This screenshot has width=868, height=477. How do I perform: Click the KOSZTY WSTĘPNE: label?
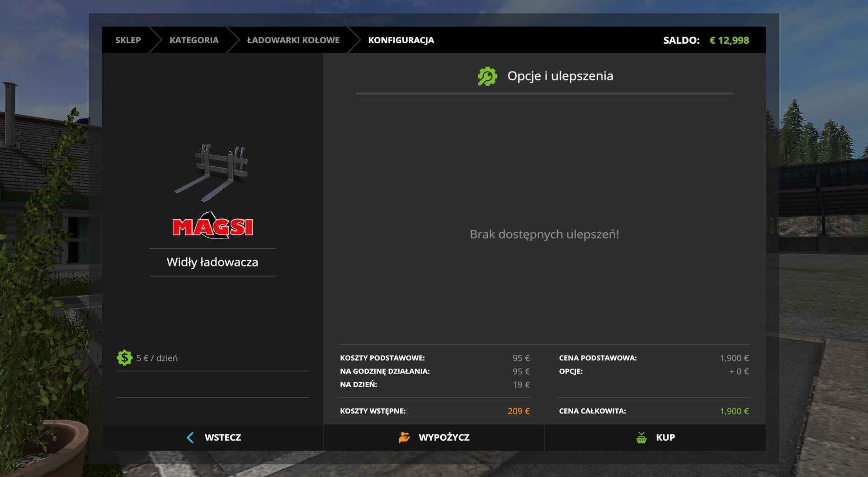coord(373,411)
